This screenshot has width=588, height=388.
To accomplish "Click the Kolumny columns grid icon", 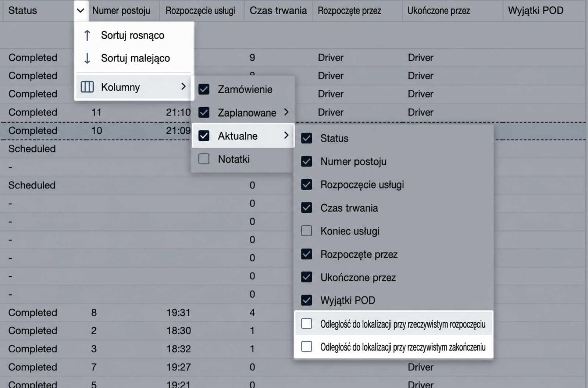I will (87, 87).
